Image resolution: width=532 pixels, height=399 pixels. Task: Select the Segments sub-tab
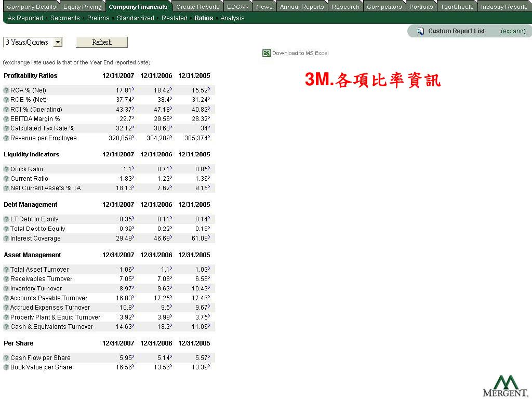pyautogui.click(x=65, y=18)
